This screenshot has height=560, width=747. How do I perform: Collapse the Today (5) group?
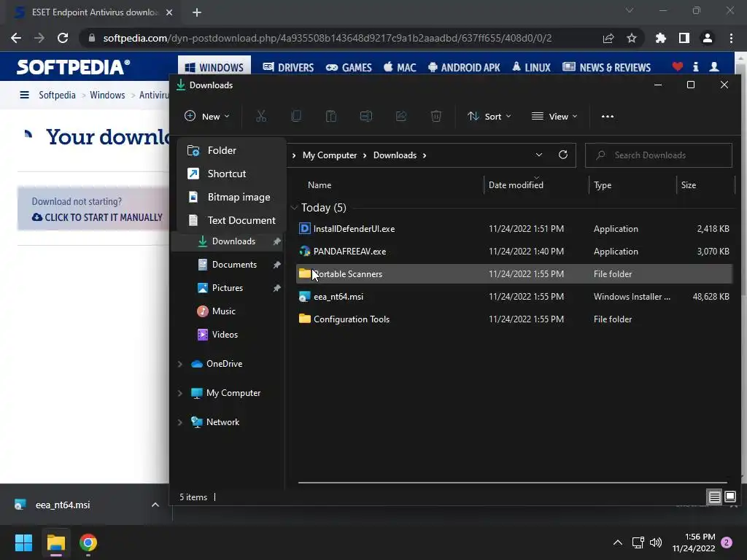295,208
